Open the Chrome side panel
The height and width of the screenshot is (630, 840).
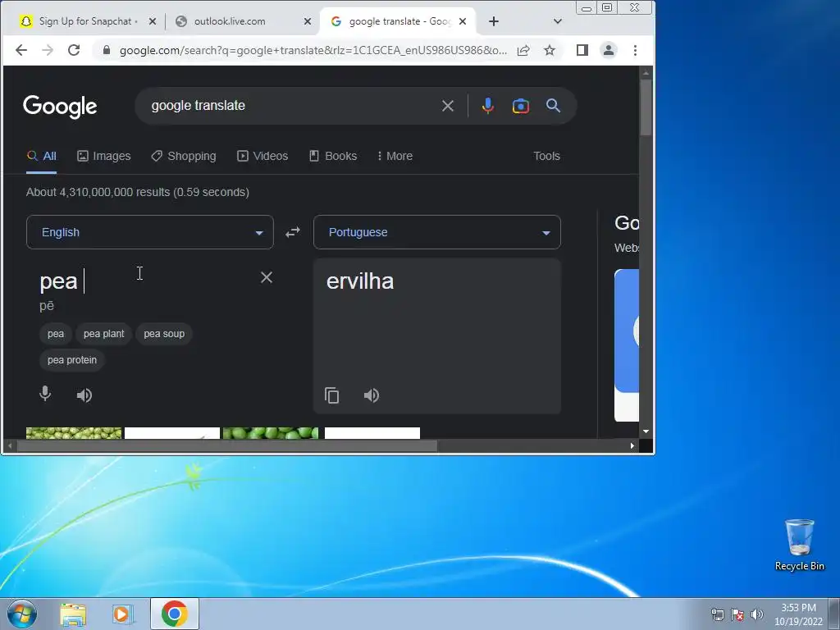[x=582, y=50]
